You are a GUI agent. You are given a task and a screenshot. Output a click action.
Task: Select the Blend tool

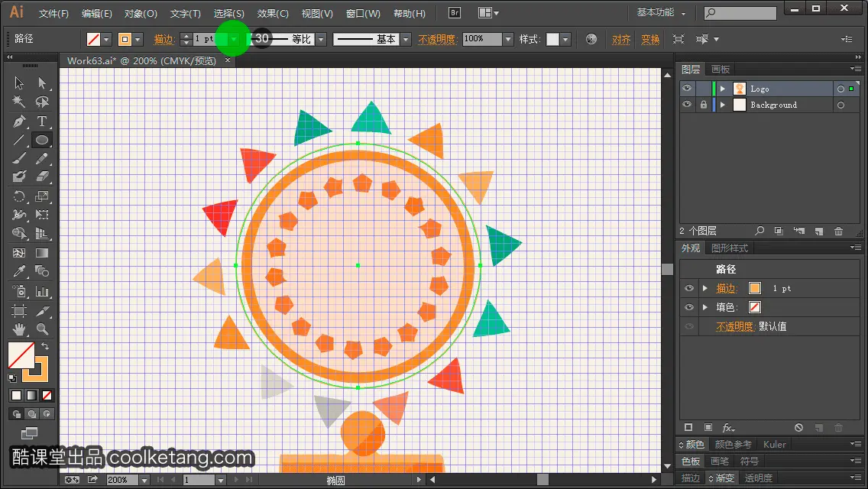(42, 271)
